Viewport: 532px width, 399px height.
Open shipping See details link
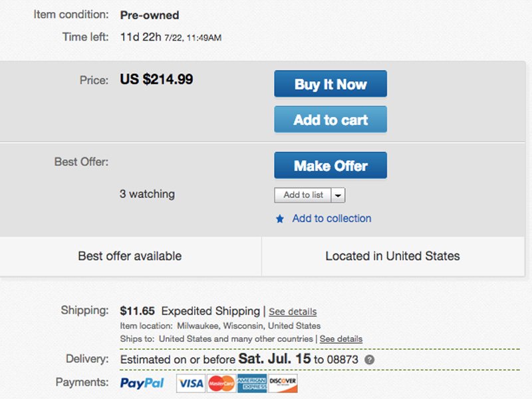293,312
